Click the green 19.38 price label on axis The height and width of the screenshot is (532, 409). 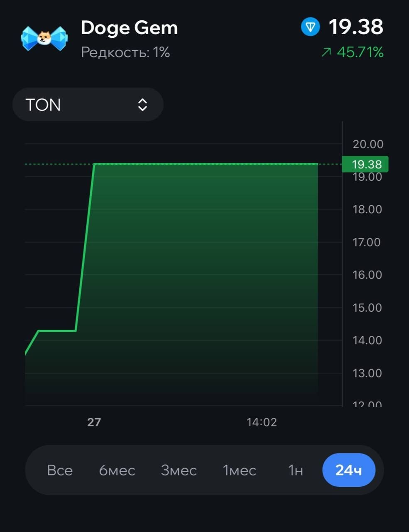pyautogui.click(x=365, y=164)
